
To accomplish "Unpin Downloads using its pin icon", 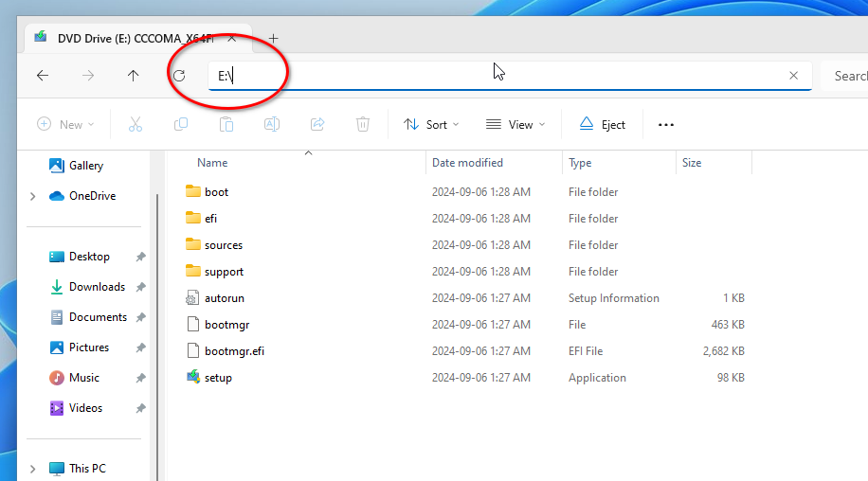I will 140,287.
